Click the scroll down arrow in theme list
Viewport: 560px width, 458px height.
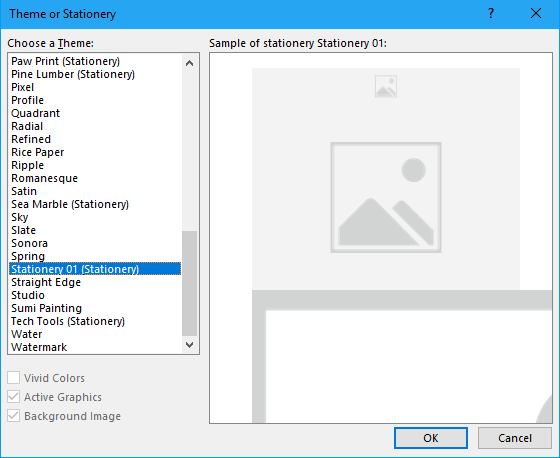pyautogui.click(x=190, y=345)
